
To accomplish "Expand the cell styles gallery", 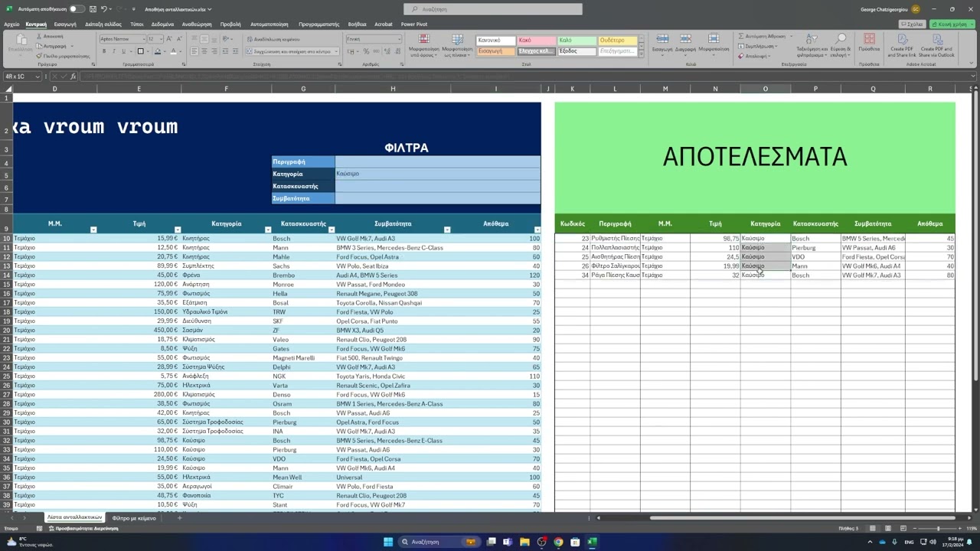I will coord(642,54).
